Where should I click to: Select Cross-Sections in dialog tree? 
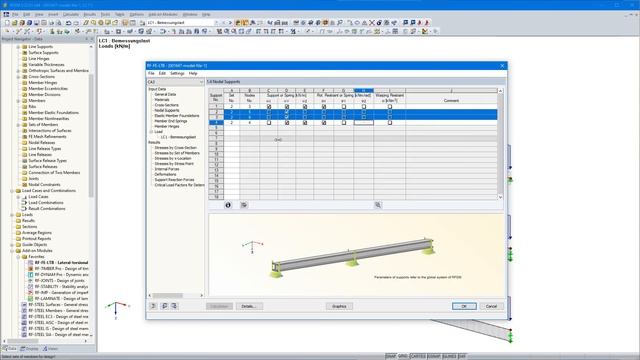[x=167, y=105]
